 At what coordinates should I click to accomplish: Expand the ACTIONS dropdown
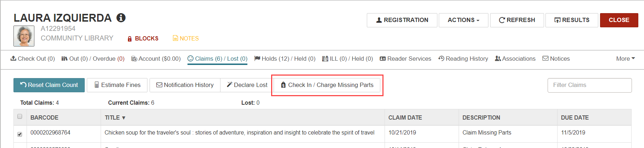(x=463, y=20)
